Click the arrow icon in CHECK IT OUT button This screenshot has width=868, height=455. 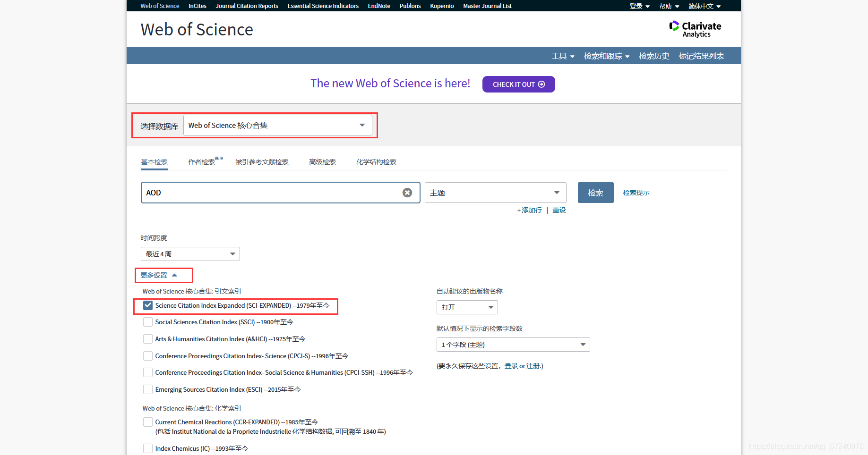click(541, 84)
